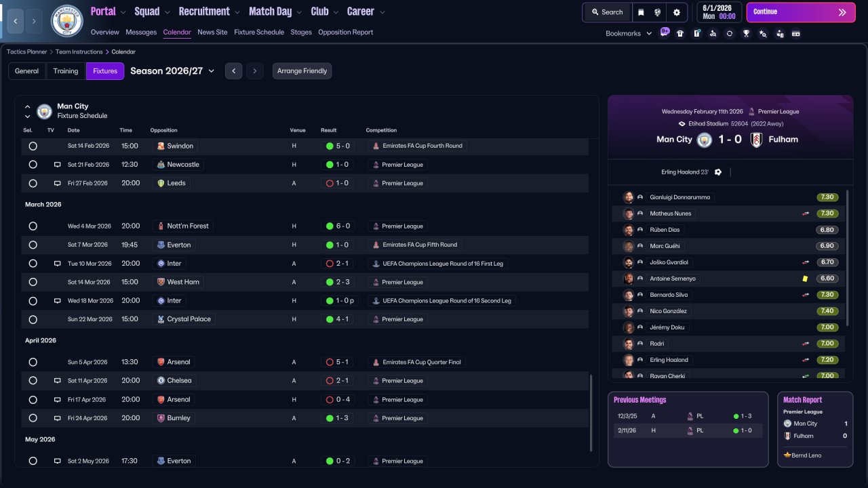Open the messages shortcut with the 9+ badge

(x=664, y=33)
